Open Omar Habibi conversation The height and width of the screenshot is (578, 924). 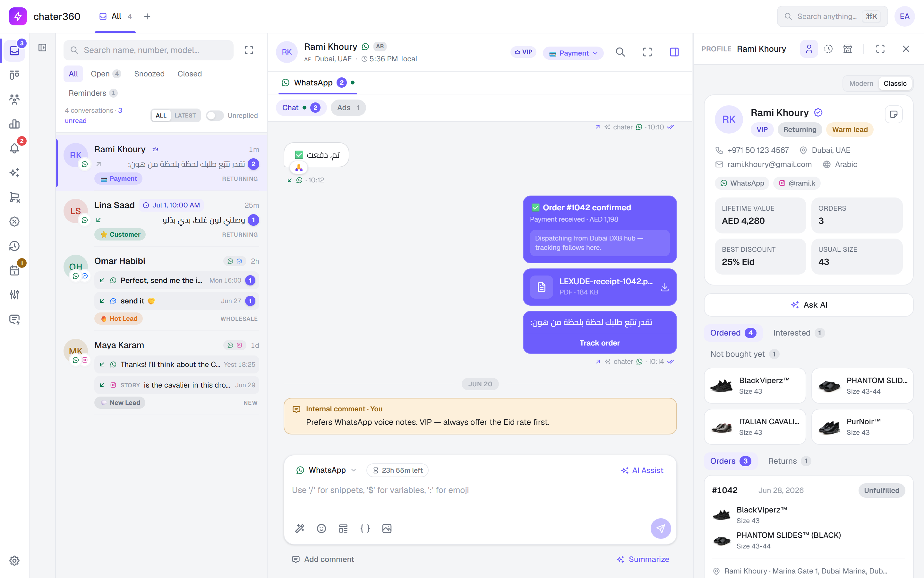(x=161, y=289)
